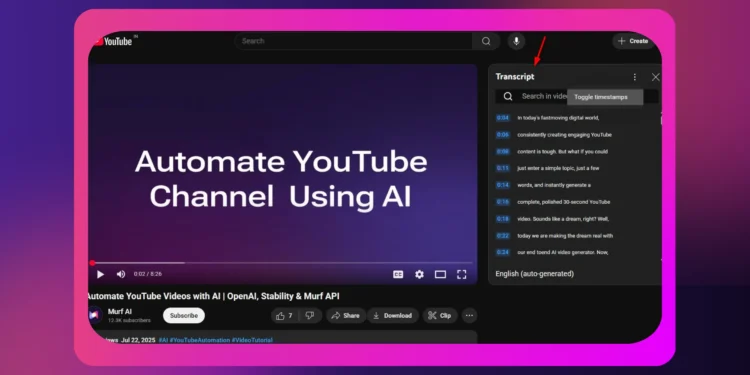
Task: Click line "words, and instantly generate a"
Action: (x=554, y=185)
